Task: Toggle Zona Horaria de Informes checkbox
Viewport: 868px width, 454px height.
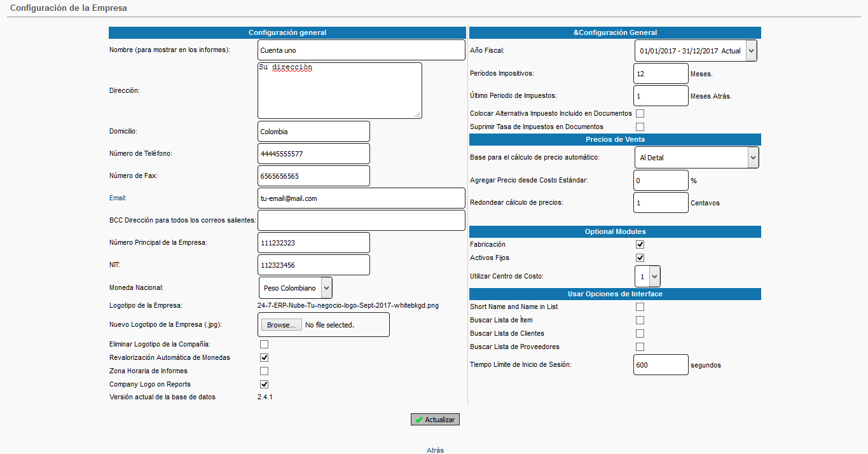Action: click(265, 371)
